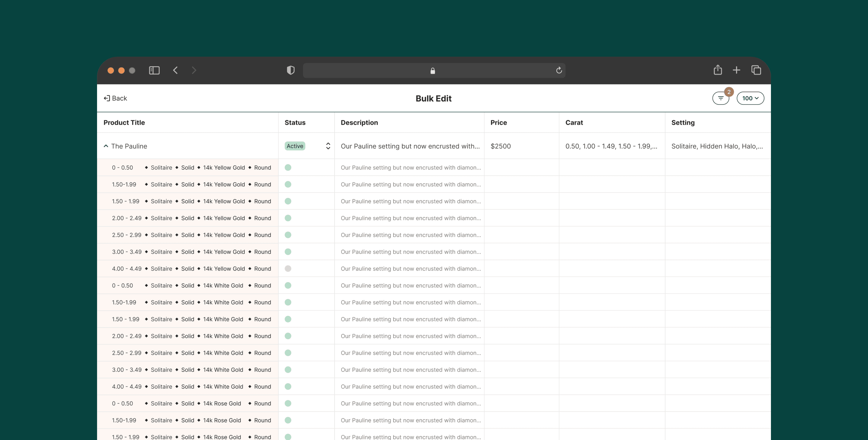The image size is (868, 440).
Task: Reload the page with refresh icon
Action: (559, 71)
